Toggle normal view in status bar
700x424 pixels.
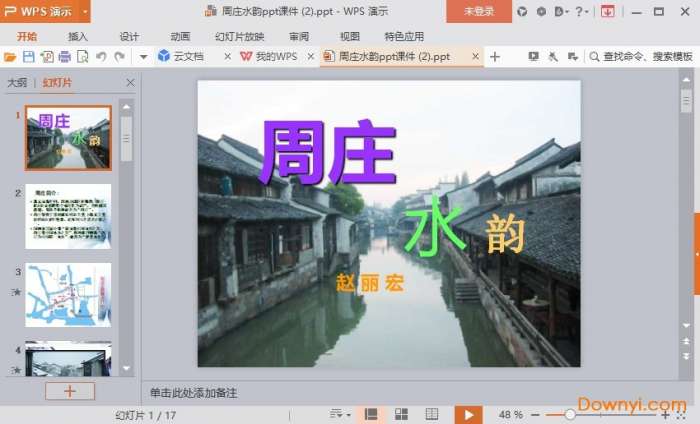coord(371,414)
